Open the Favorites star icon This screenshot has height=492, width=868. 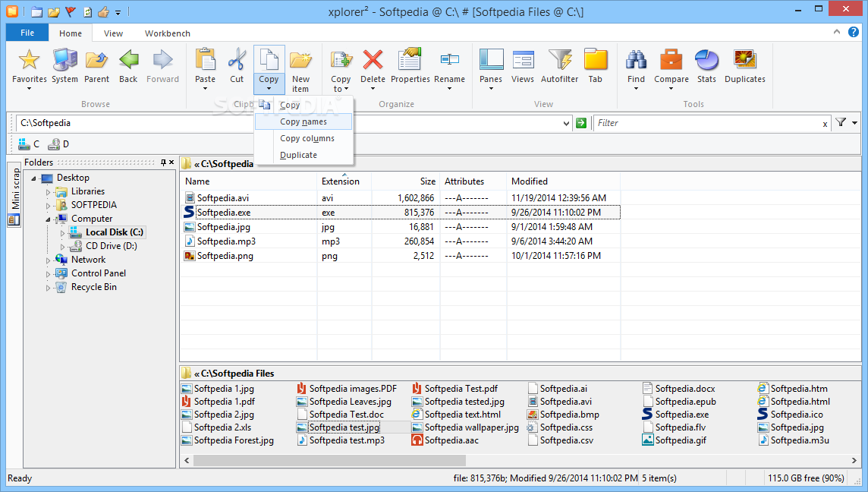click(x=29, y=60)
